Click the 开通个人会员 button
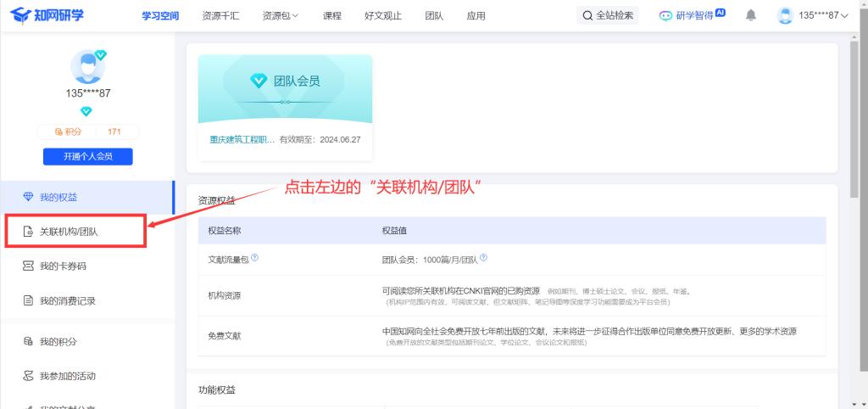 87,156
